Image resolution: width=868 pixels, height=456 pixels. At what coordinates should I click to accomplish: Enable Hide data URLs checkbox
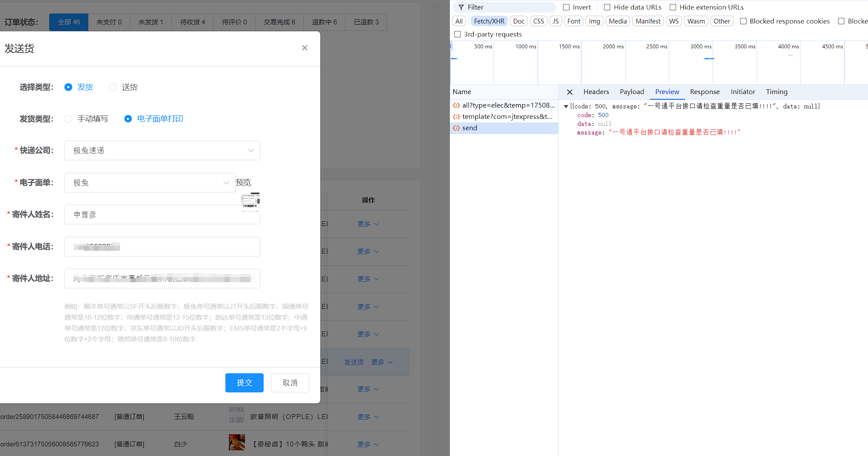[x=607, y=7]
